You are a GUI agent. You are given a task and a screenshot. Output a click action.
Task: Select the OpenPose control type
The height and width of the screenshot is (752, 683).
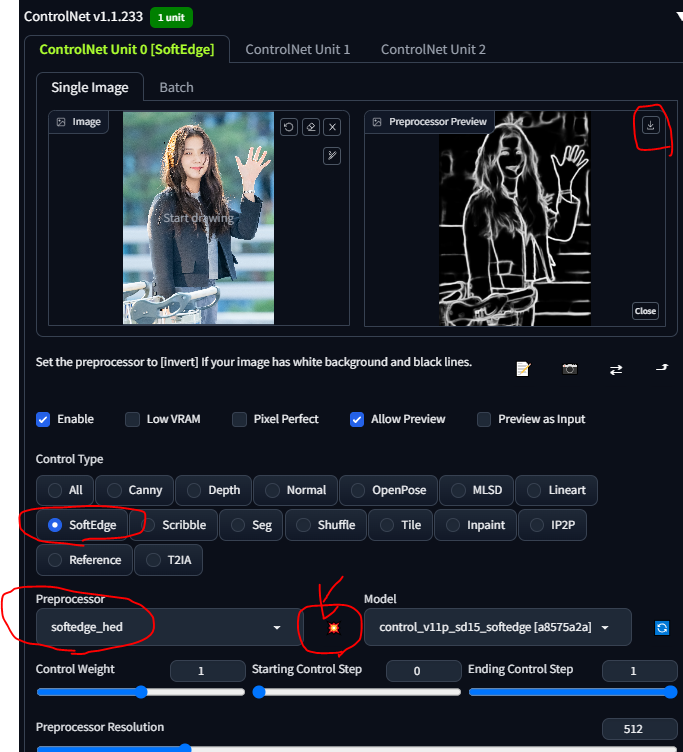click(389, 490)
